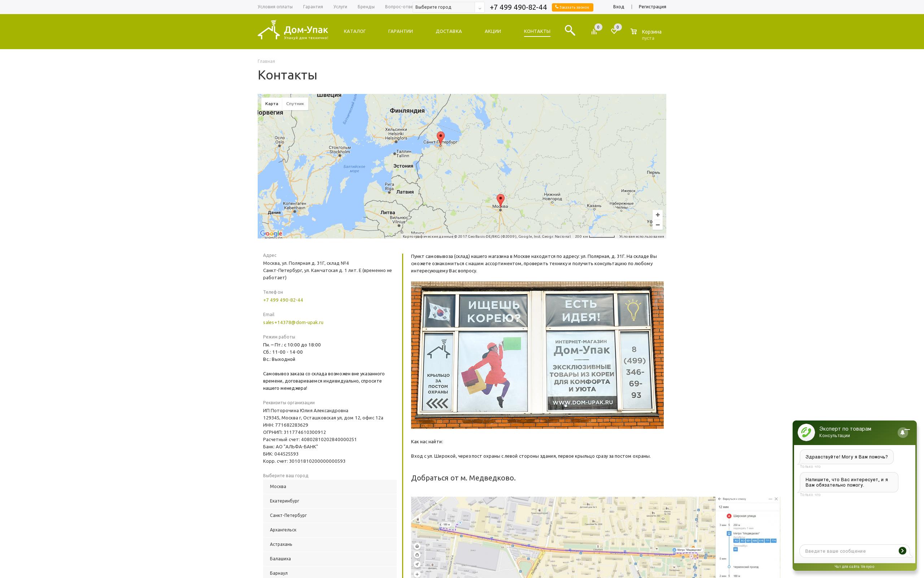Screen dimensions: 924x578
Task: Open the КАТАЛОГ menu
Action: click(355, 31)
